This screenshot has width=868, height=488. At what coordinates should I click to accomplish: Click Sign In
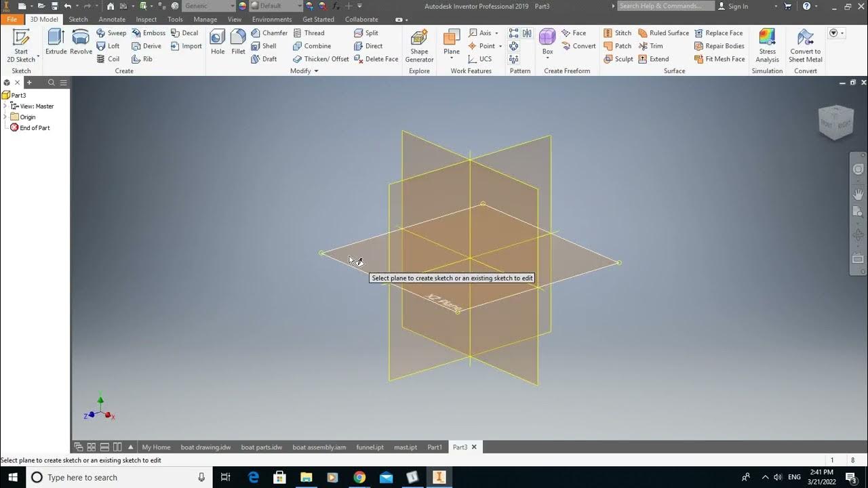click(733, 6)
